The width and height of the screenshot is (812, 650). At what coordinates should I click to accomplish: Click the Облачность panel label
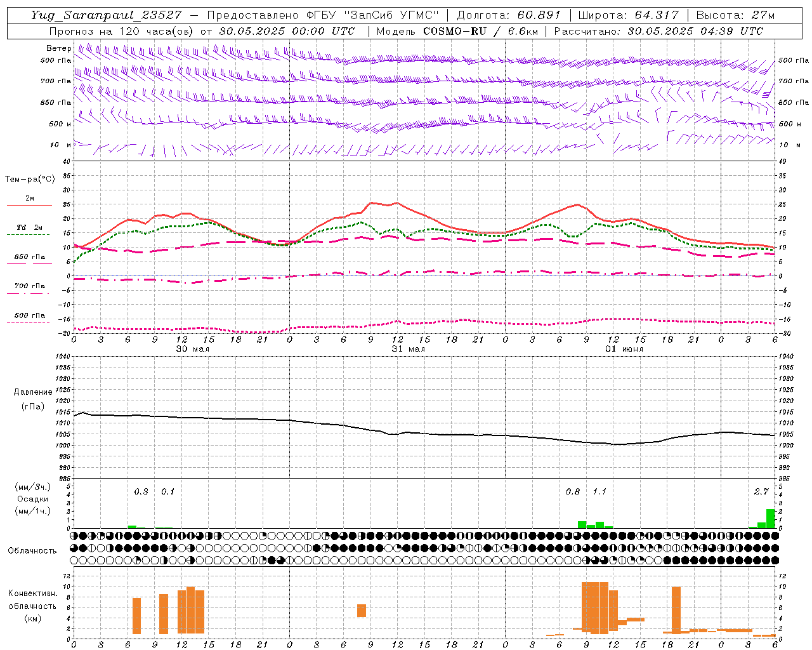[x=32, y=551]
